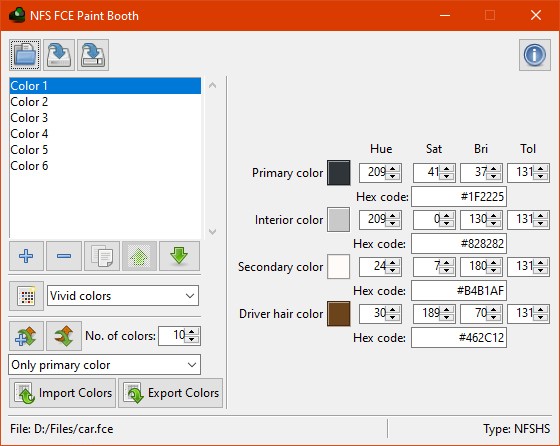The image size is (560, 446).
Task: Click the open file folder icon
Action: [x=25, y=55]
